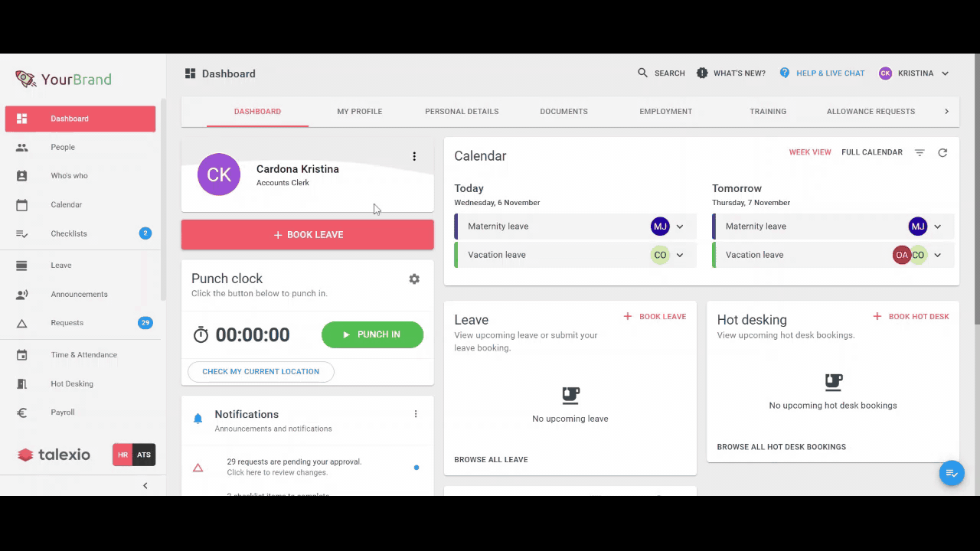
Task: Open the People sidebar icon
Action: (21, 147)
